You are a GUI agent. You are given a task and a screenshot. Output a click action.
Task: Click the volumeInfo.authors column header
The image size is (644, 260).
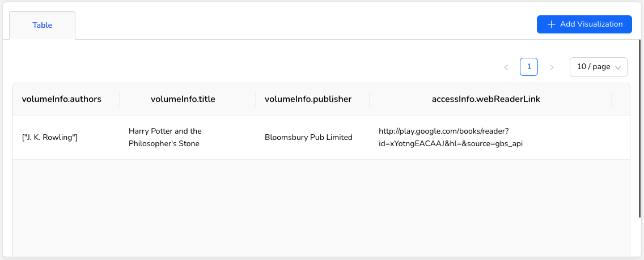[62, 100]
